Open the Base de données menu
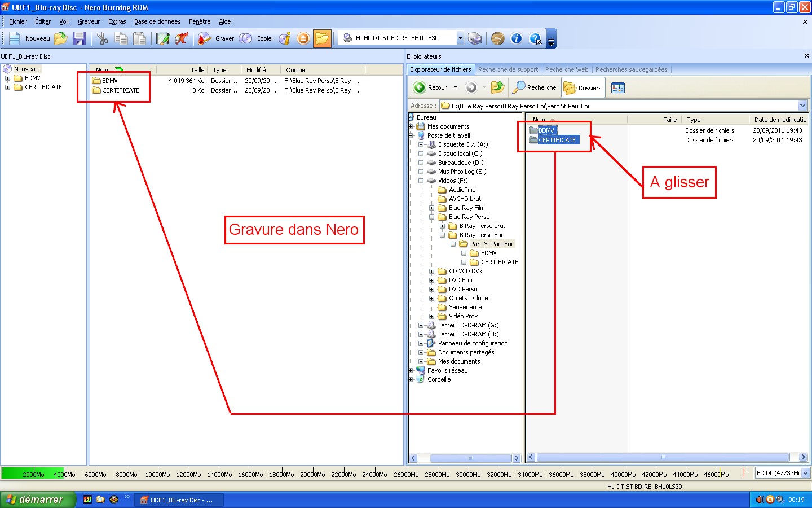812x508 pixels. [157, 21]
